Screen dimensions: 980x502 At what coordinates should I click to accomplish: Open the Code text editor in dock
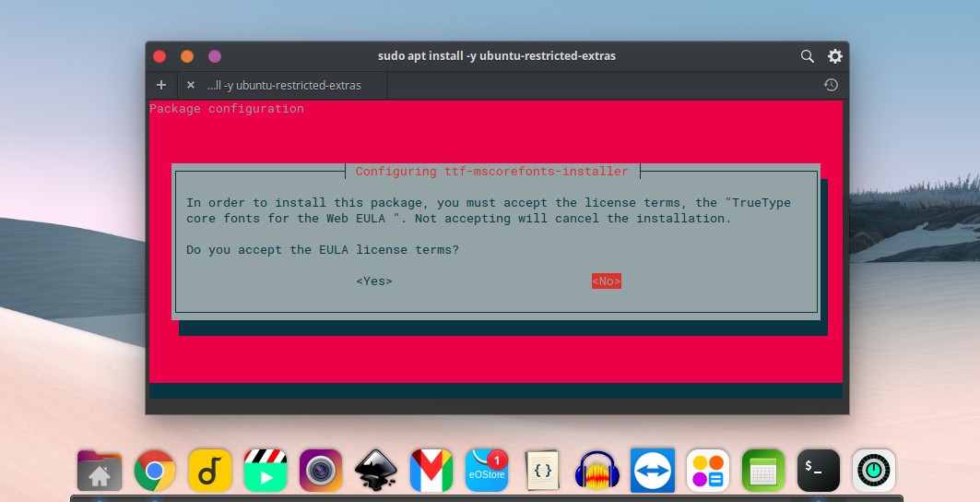pos(542,470)
